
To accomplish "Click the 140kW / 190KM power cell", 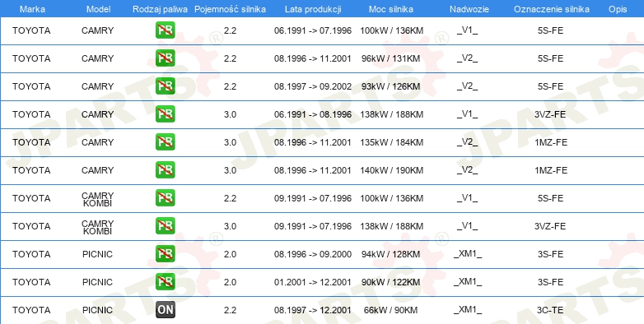I will [x=391, y=170].
